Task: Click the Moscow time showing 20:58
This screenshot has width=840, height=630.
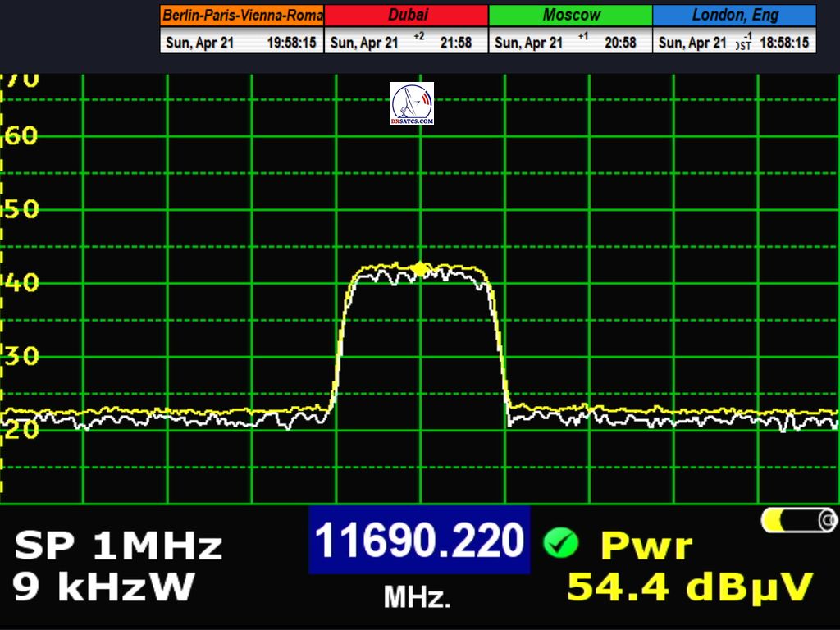Action: pos(620,43)
